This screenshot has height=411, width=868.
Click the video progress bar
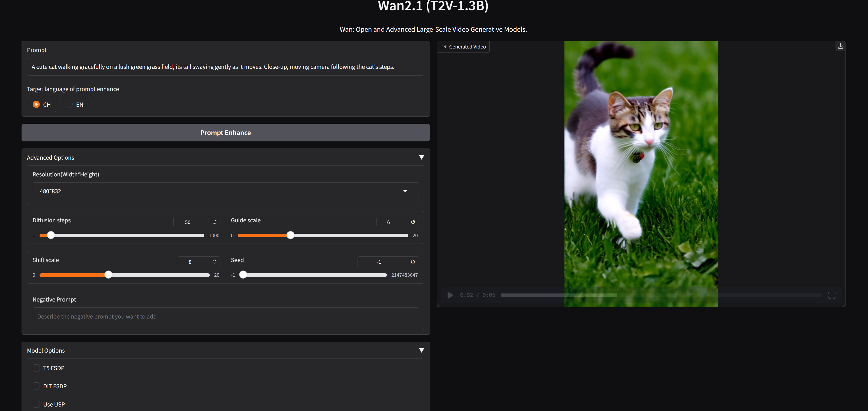coord(660,295)
